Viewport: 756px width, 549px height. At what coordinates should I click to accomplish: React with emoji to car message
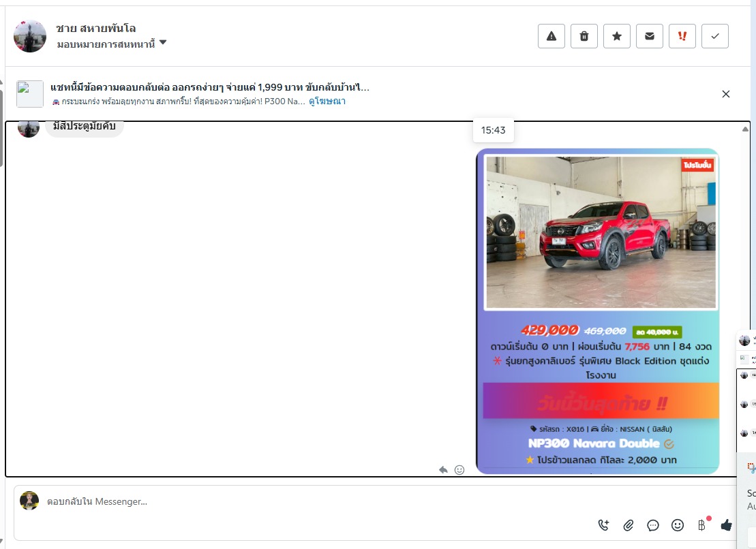tap(459, 469)
